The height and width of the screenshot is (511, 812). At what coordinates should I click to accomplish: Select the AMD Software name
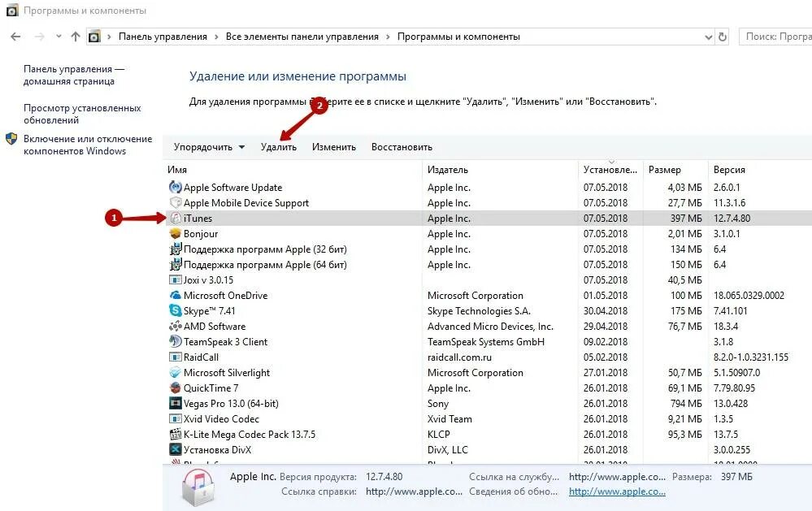[215, 326]
